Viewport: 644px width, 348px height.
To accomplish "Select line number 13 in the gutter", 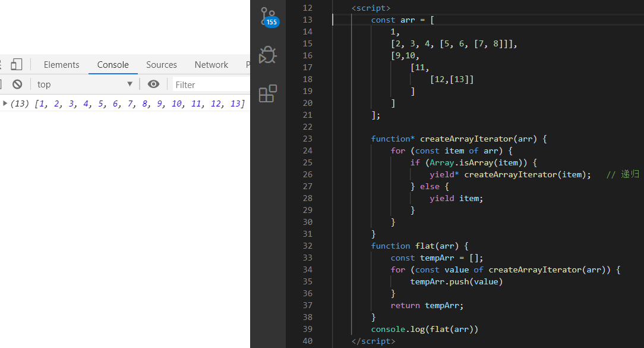I will point(307,20).
